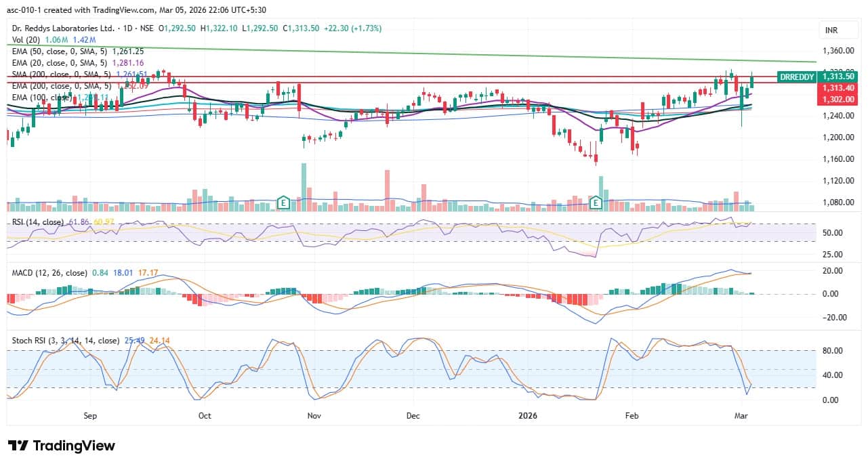Viewport: 868px width, 466px height.
Task: Click the RSI 25.00 axis value
Action: pyautogui.click(x=833, y=255)
